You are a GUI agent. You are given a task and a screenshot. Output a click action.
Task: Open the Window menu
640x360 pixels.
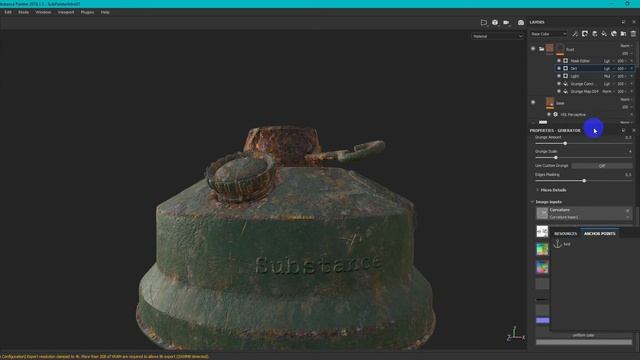point(43,12)
